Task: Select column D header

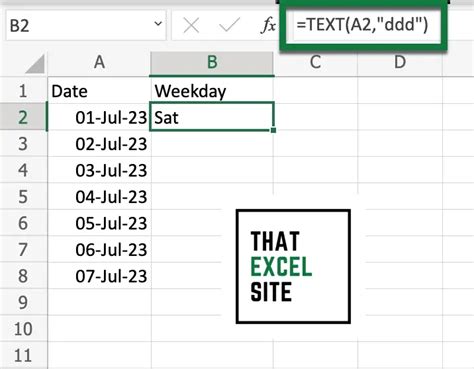Action: (400, 62)
